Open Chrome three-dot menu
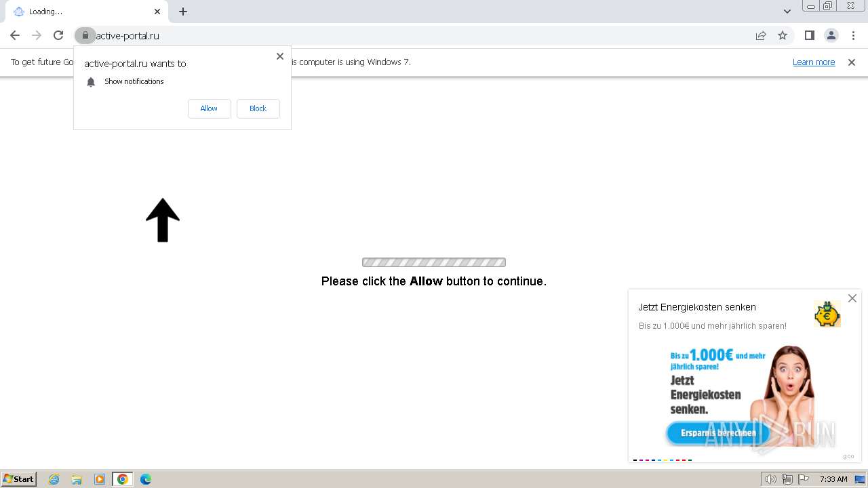 tap(853, 35)
